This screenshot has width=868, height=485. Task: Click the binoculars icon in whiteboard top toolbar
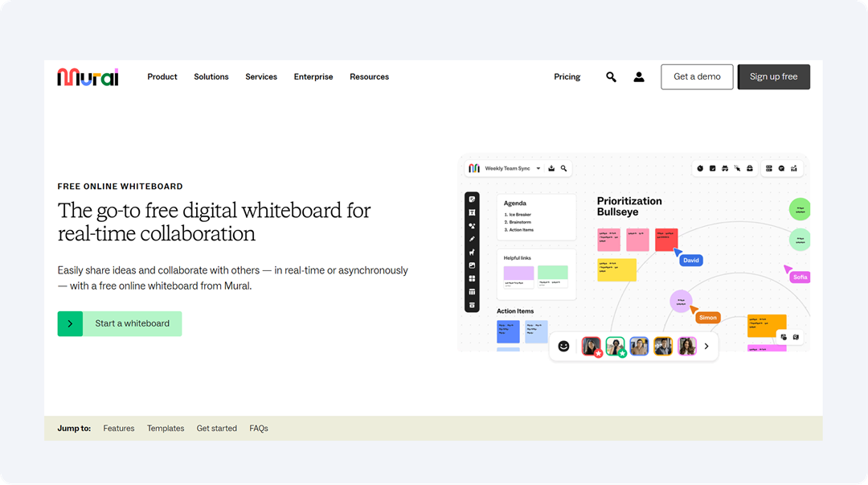725,168
